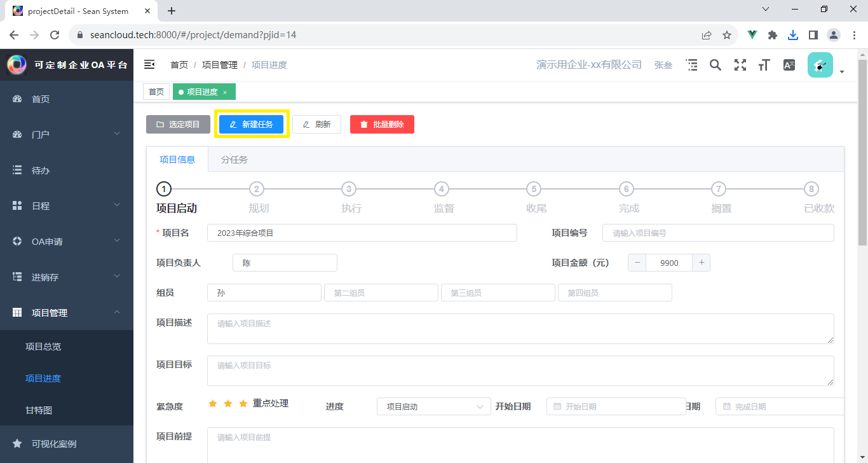Viewport: 868px width, 463px height.
Task: Click the page vertical scrollbar
Action: [x=862, y=153]
